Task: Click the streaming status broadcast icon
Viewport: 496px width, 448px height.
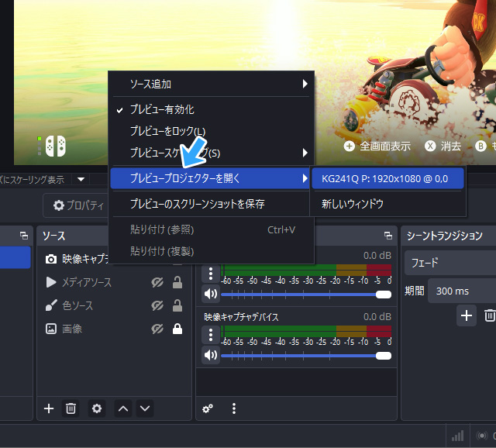Action: pos(482,436)
